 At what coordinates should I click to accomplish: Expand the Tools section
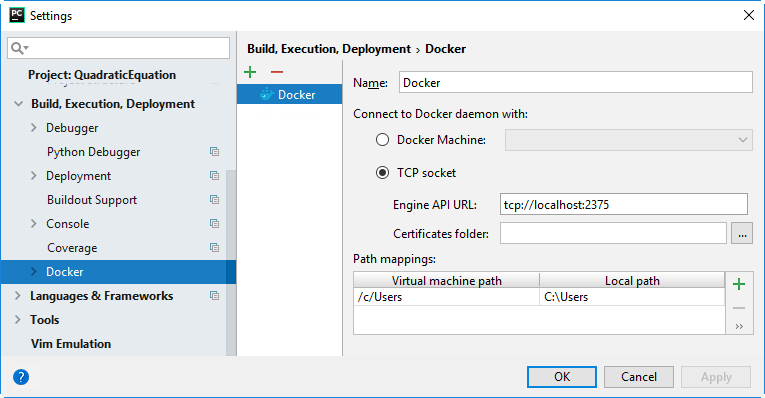(18, 319)
